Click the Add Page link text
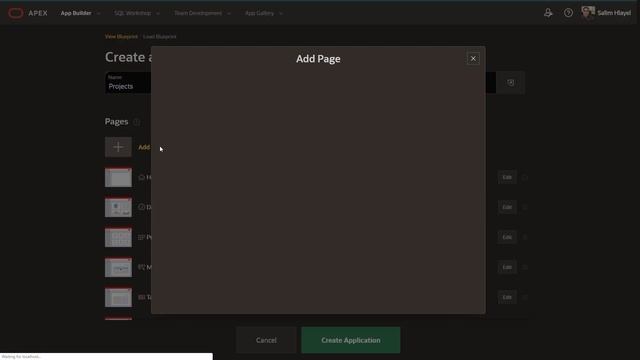This screenshot has width=640, height=360. pos(144,147)
